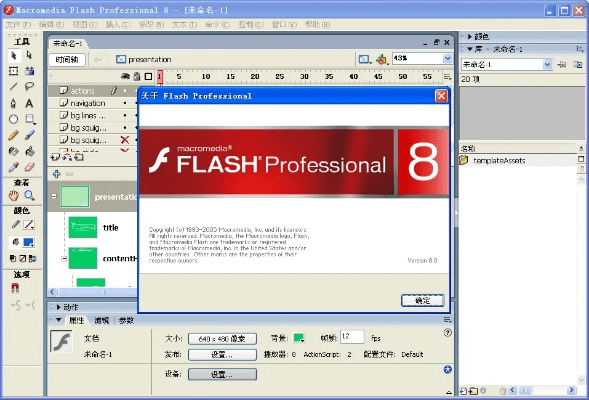Open the properties panel options menu
The image size is (589, 400).
click(447, 320)
